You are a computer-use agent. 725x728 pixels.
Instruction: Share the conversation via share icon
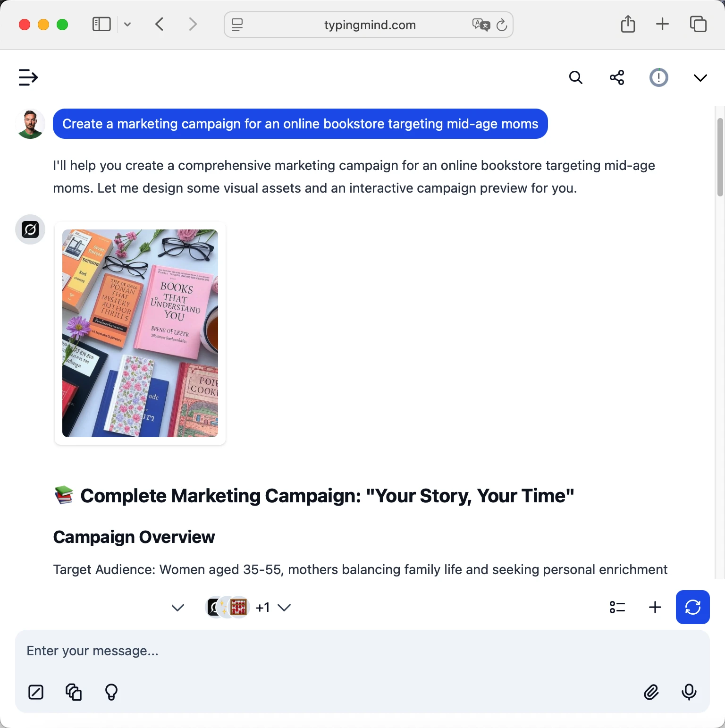[617, 77]
